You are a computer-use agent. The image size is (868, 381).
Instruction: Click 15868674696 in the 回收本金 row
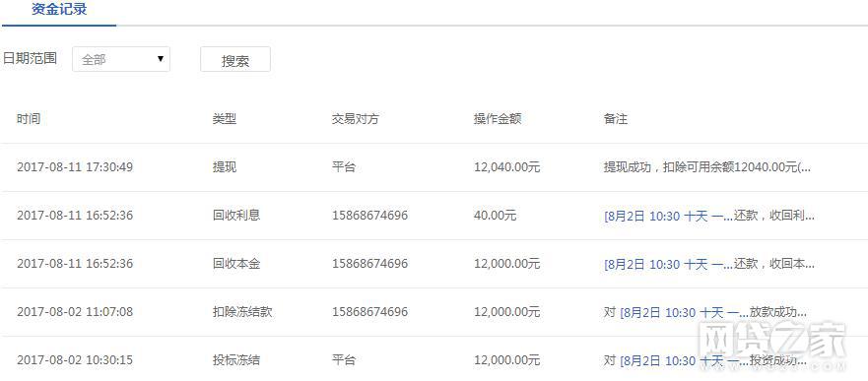[369, 264]
